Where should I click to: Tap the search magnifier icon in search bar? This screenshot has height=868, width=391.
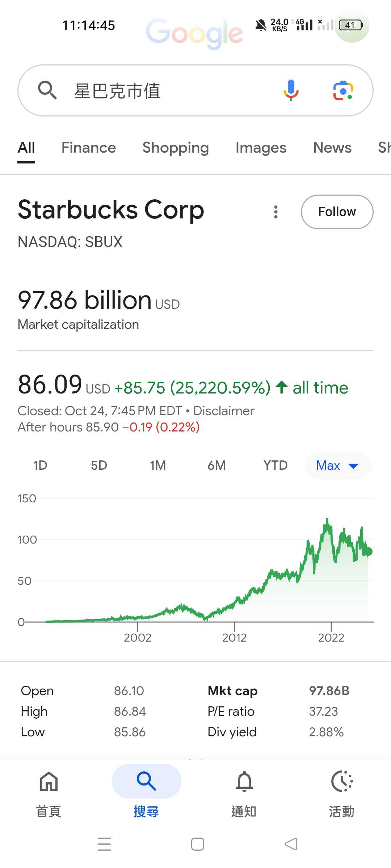coord(47,90)
